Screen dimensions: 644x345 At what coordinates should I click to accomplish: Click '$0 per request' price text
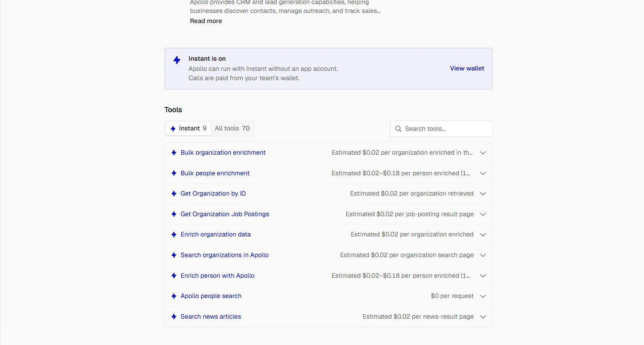(x=452, y=296)
